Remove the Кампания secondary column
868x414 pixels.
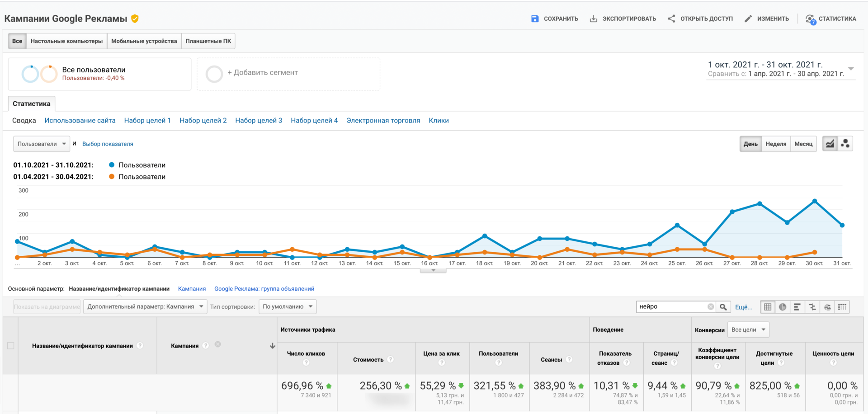tap(218, 344)
